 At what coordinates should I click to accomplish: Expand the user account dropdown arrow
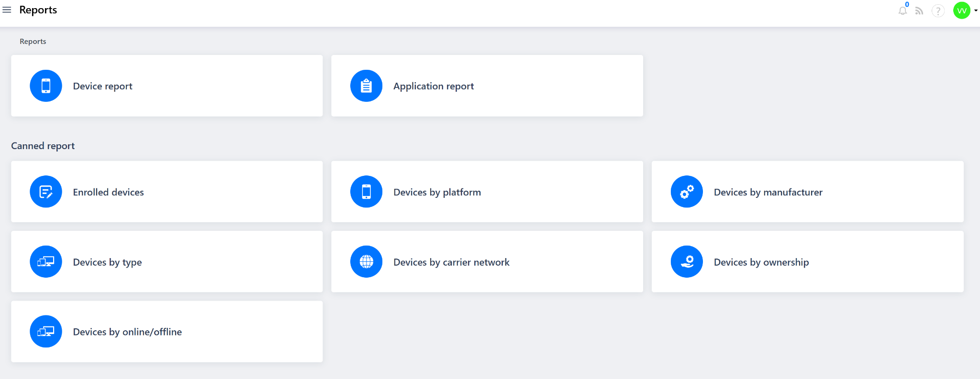click(x=976, y=11)
